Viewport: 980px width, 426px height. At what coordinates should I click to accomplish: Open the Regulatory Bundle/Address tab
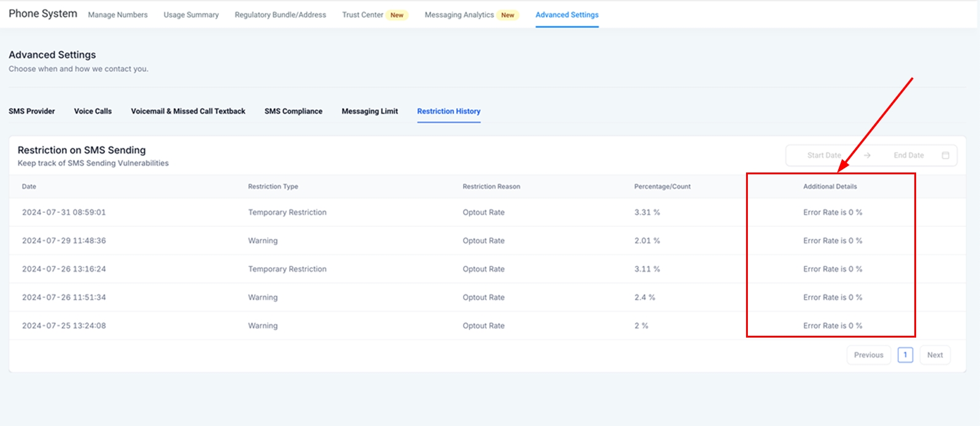tap(280, 15)
